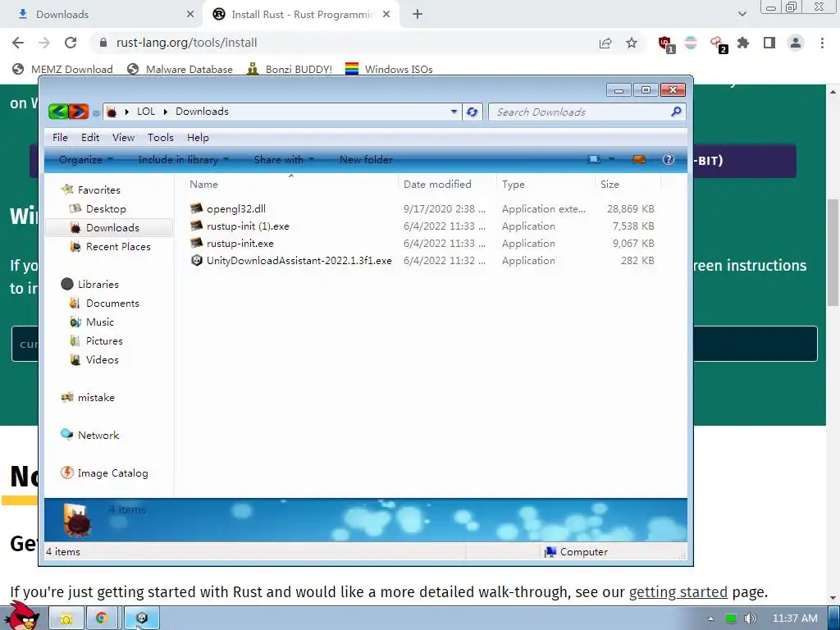Screen dimensions: 840x630
Task: Open the View menu
Action: (123, 138)
